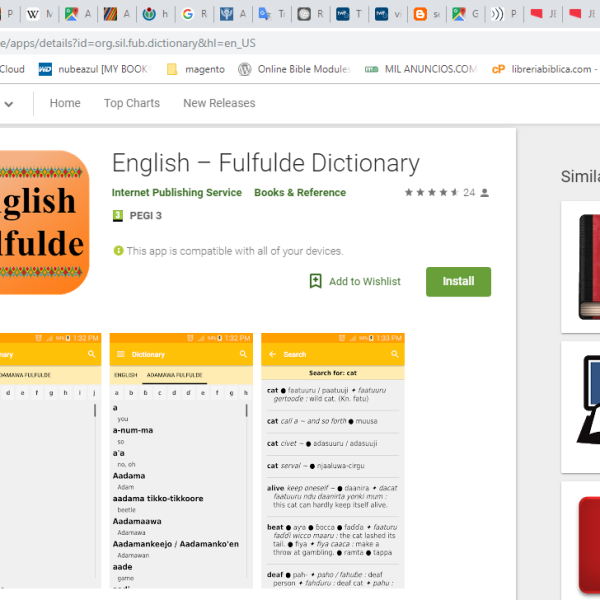This screenshot has width=600, height=600.
Task: Open the libreriabiblica.com bookmark
Action: pyautogui.click(x=545, y=69)
